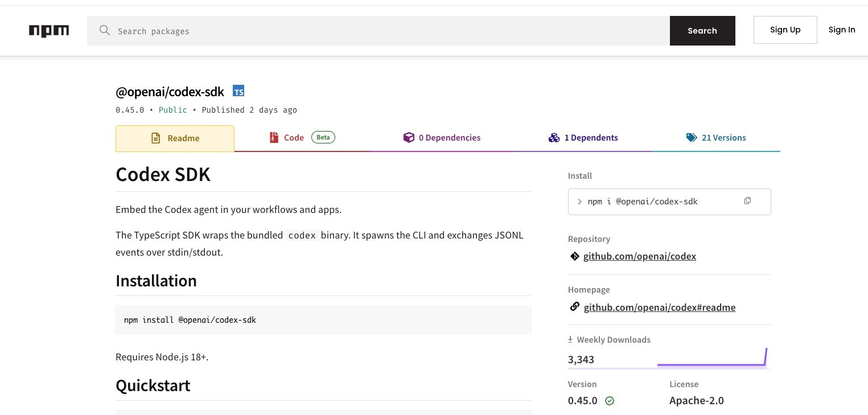Click the git repository icon
The height and width of the screenshot is (415, 868).
(x=575, y=256)
